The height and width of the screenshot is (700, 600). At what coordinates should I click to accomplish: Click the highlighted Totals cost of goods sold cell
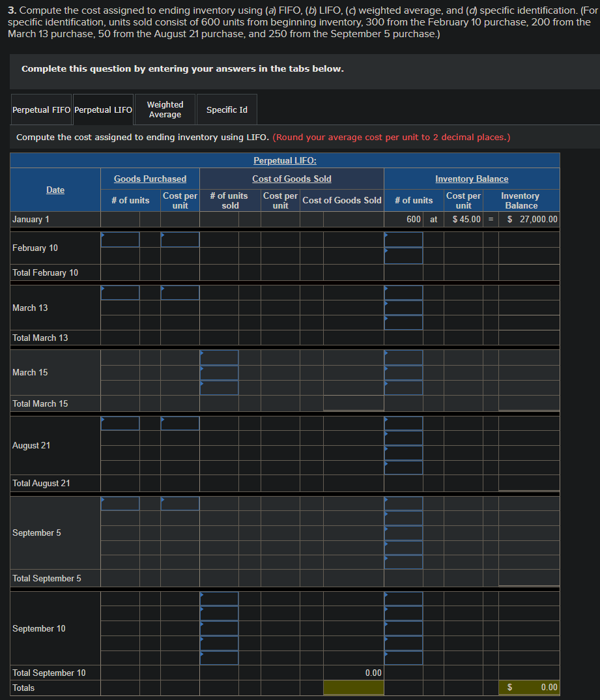coord(353,688)
